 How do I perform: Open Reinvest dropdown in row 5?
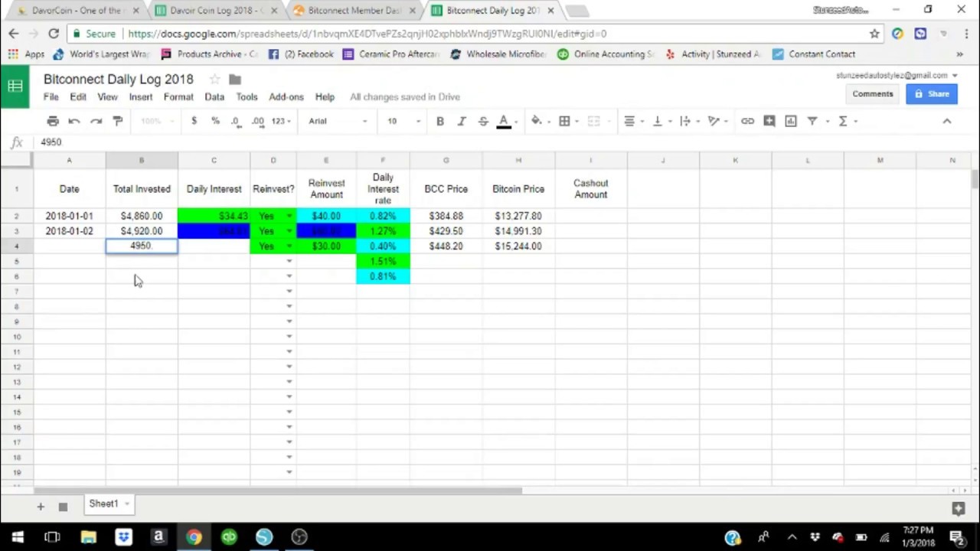289,262
